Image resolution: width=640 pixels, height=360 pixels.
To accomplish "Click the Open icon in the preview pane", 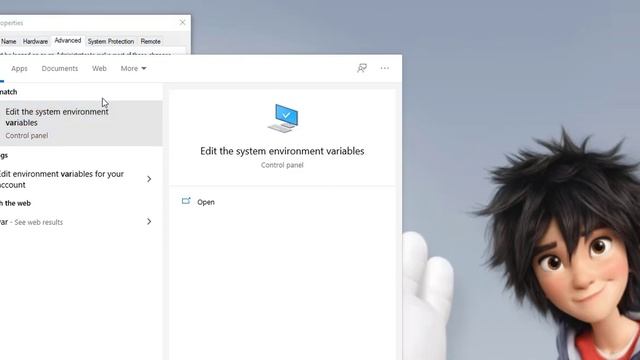I will pos(186,201).
